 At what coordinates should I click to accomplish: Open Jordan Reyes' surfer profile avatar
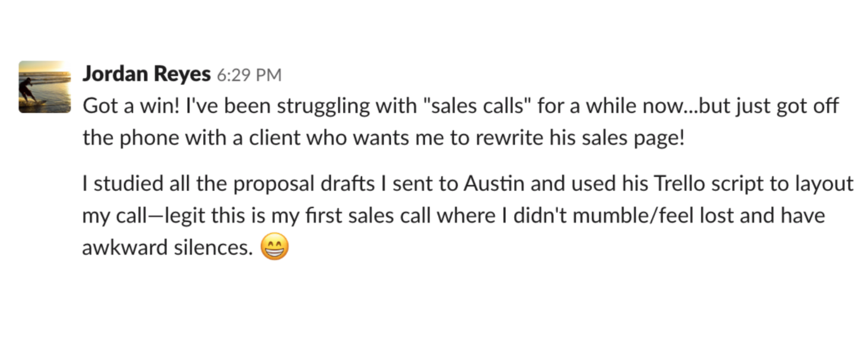[x=45, y=87]
